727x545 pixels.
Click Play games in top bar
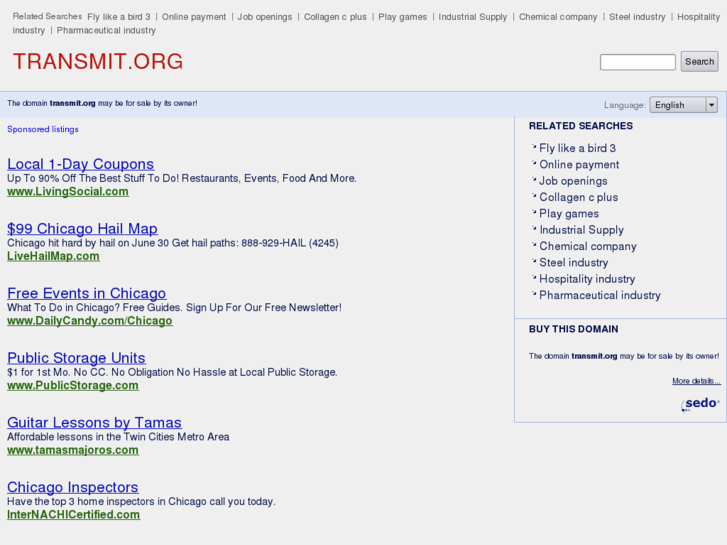point(402,17)
